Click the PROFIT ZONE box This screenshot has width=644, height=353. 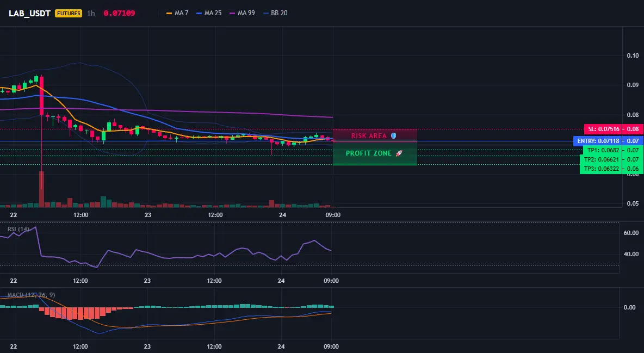375,153
